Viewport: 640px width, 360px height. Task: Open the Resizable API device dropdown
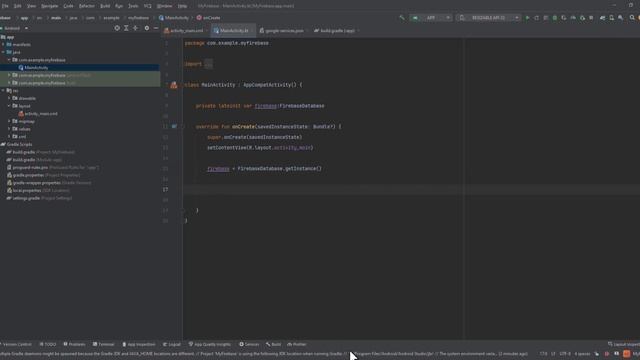coord(488,18)
